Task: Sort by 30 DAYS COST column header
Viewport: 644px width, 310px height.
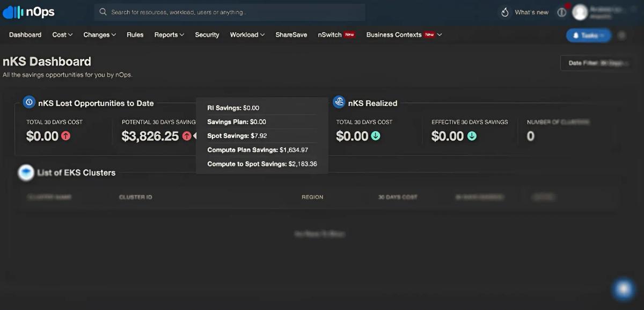Action: point(398,197)
